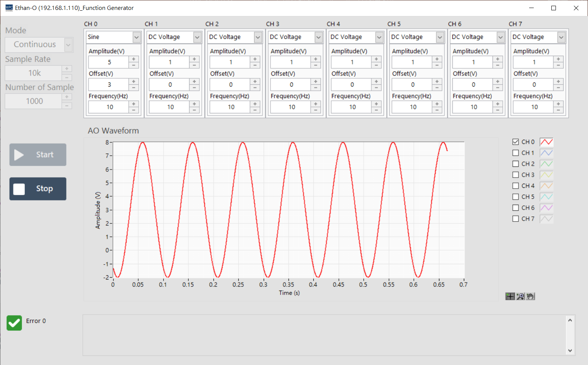Click the red CH 0 plot style legend icon
The width and height of the screenshot is (588, 365).
tap(546, 142)
